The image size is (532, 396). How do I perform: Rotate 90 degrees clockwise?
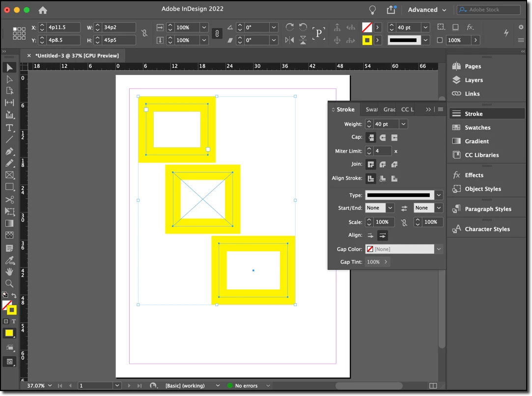click(289, 27)
